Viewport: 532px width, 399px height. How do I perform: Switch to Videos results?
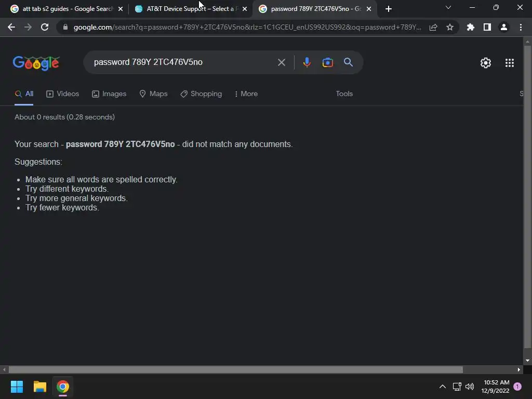coord(62,94)
